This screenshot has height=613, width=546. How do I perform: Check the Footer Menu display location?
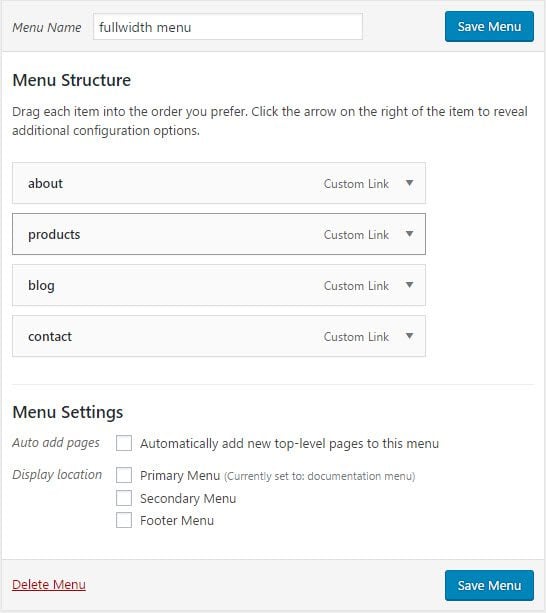(x=124, y=520)
